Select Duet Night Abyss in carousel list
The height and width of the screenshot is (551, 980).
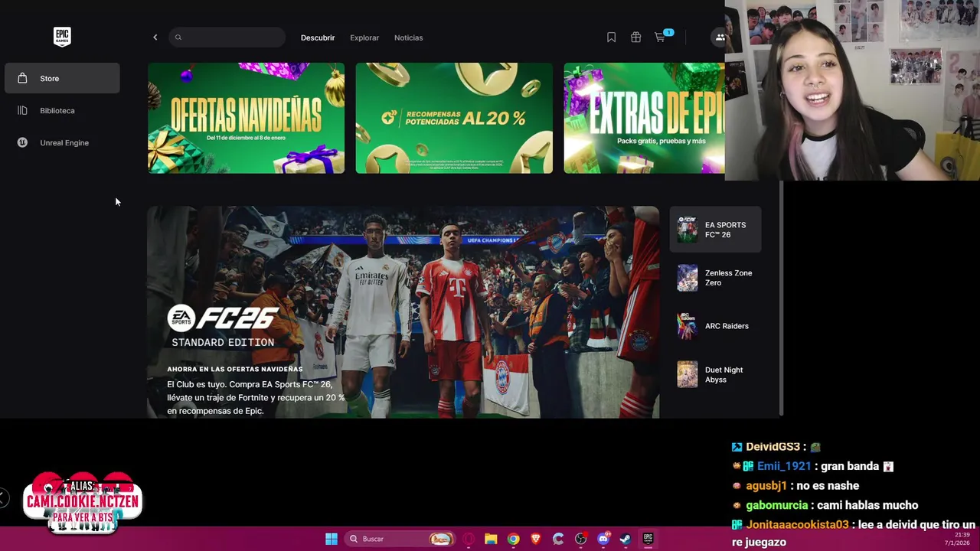[715, 374]
